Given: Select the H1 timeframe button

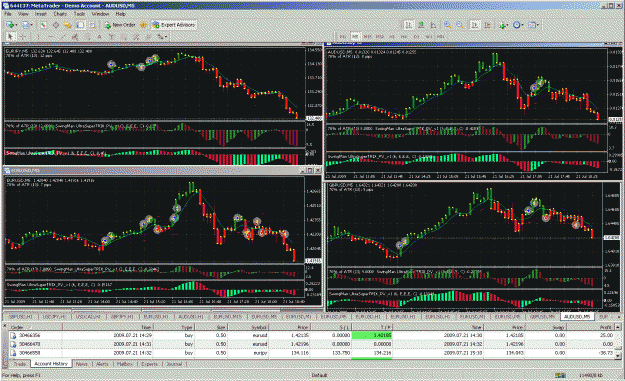Looking at the screenshot, I should (x=392, y=37).
